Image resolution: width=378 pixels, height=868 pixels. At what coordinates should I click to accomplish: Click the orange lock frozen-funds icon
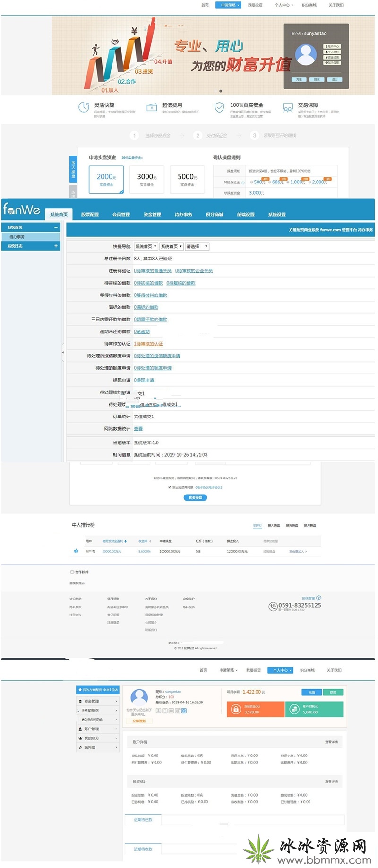click(x=235, y=709)
